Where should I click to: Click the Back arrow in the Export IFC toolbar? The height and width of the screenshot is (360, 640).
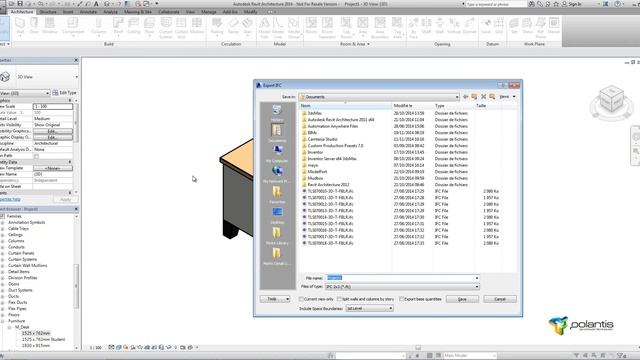465,97
